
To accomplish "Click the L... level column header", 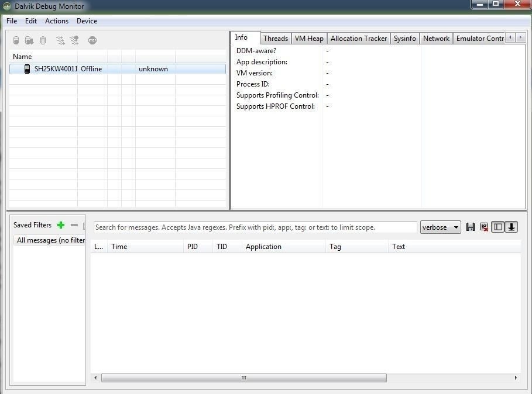I will click(98, 247).
